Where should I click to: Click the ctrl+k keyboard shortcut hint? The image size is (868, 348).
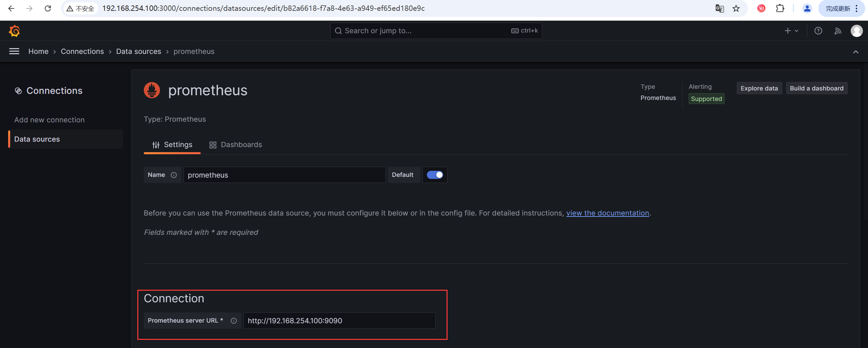[525, 30]
